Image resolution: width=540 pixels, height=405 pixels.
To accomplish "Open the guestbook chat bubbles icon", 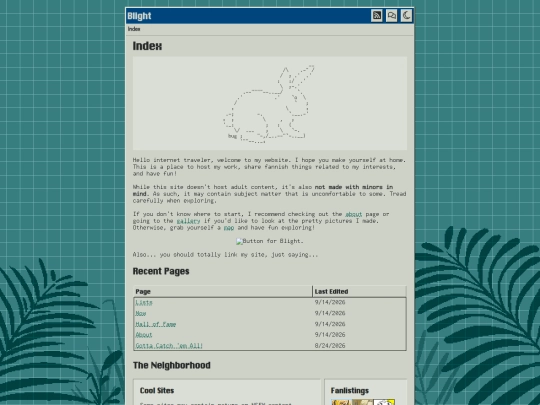I will tap(392, 15).
